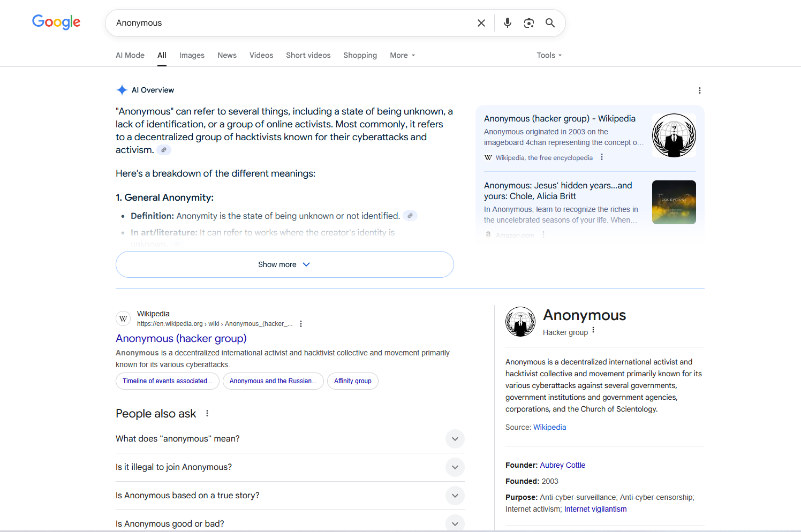Clear the search box with X icon
Screen dimensions: 801x532
click(481, 23)
